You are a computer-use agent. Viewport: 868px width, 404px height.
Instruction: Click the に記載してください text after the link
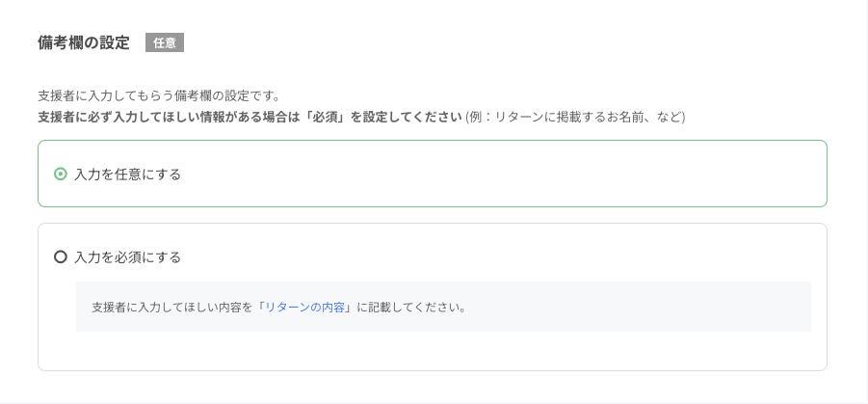410,308
